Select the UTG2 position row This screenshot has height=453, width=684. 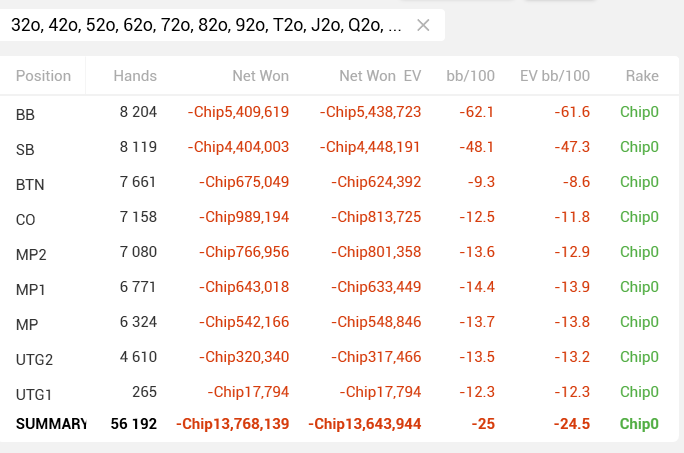34,359
